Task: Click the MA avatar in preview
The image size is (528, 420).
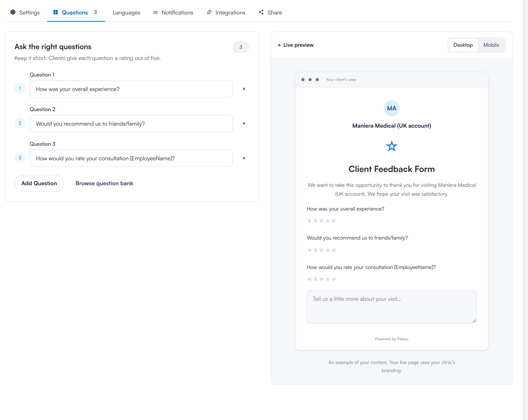Action: pyautogui.click(x=392, y=108)
